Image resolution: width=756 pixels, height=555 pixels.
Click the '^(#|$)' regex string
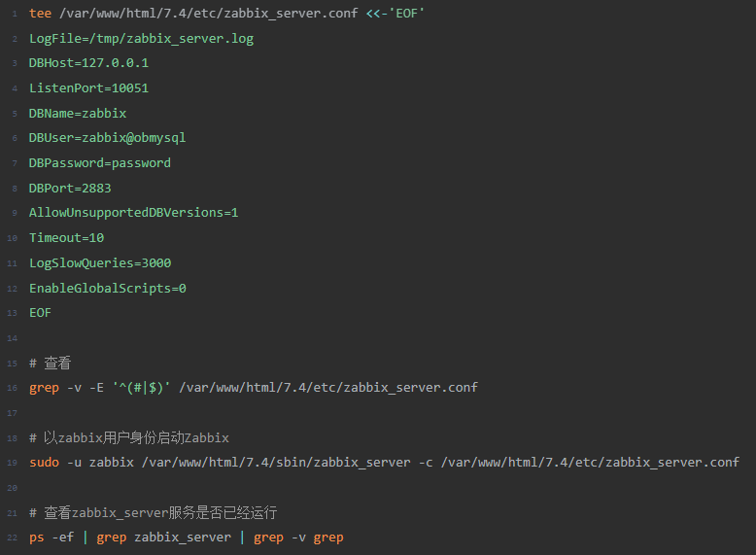(x=141, y=388)
